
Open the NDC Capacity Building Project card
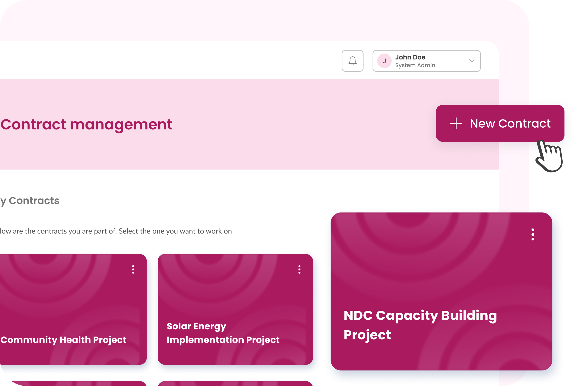pos(441,291)
